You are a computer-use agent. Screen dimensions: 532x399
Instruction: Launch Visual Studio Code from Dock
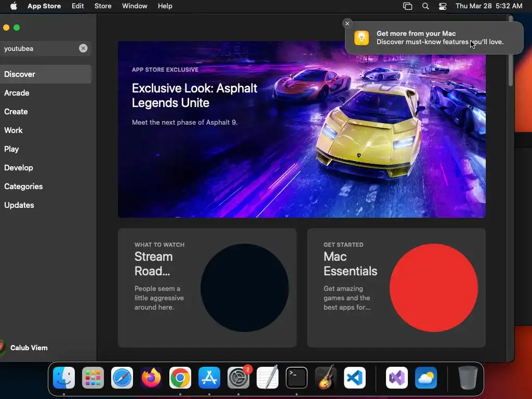[x=355, y=378]
